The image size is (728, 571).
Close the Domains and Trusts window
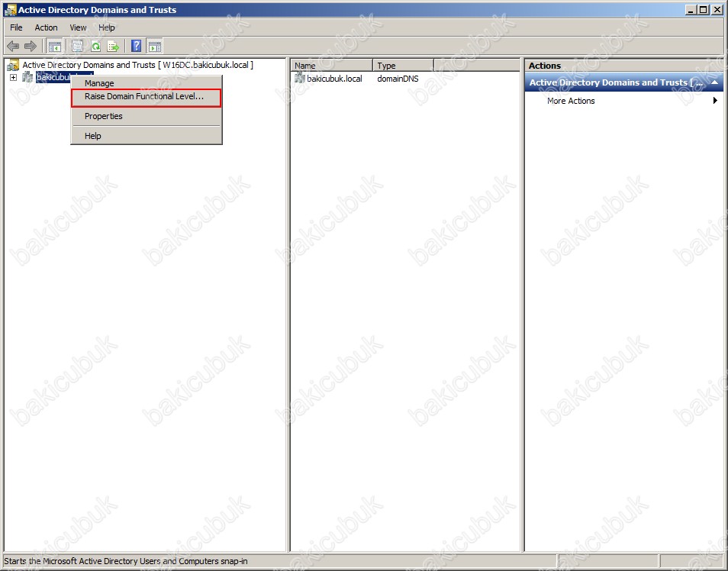click(717, 9)
